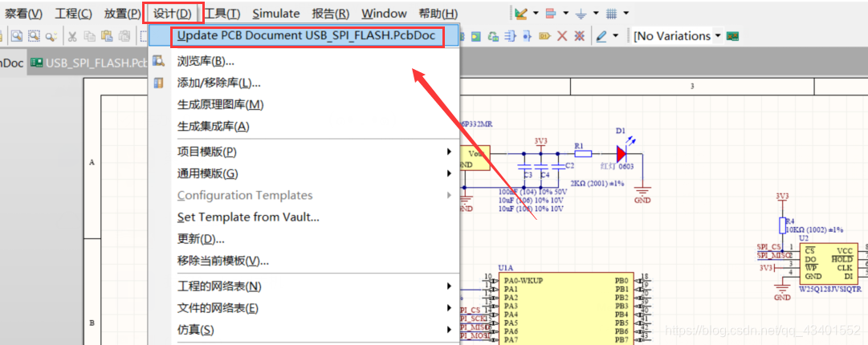This screenshot has height=345, width=868.
Task: Open the Window menu
Action: tap(384, 14)
